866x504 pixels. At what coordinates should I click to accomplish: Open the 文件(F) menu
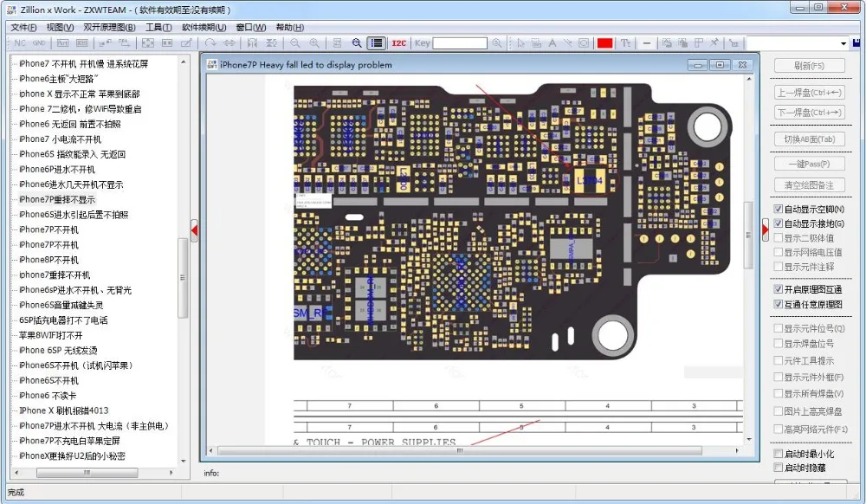point(23,27)
